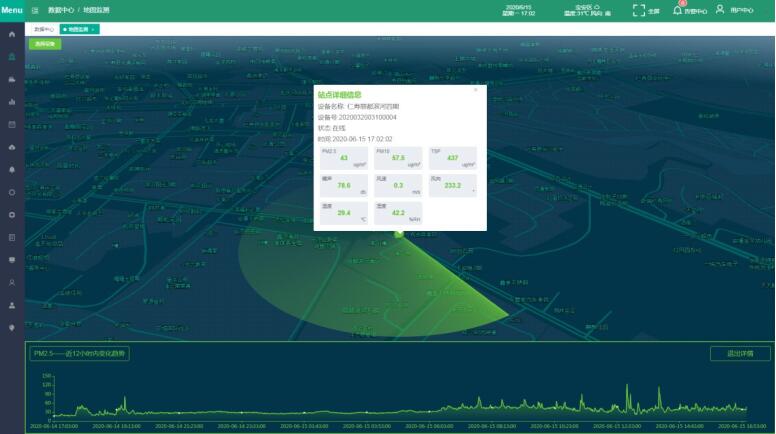Close the 地图监测 tab

click(93, 30)
